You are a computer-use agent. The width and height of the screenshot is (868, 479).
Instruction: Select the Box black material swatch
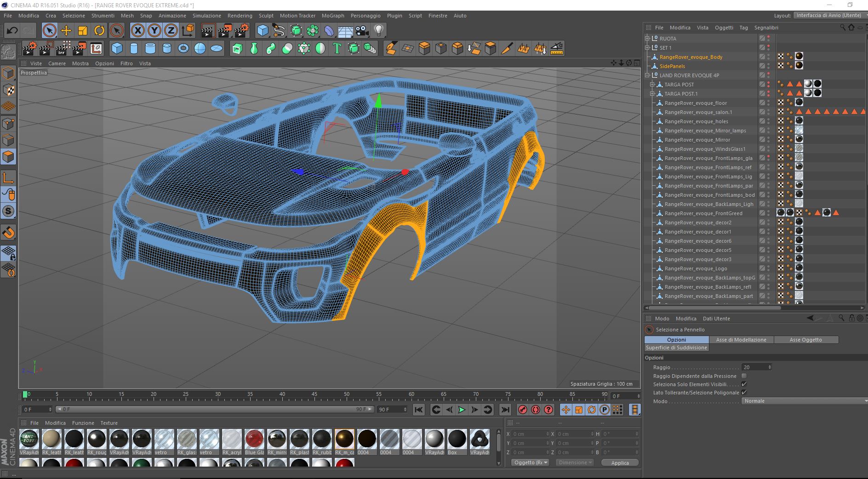tap(457, 442)
